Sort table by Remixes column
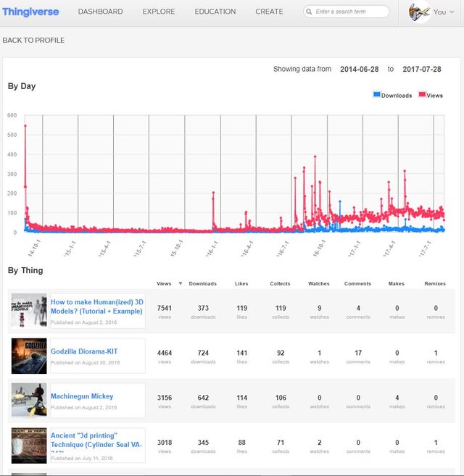Viewport: 464px width, 476px height. [x=435, y=283]
